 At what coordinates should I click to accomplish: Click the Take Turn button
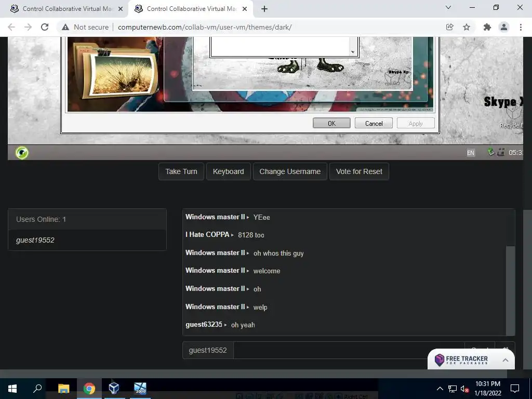click(x=181, y=171)
